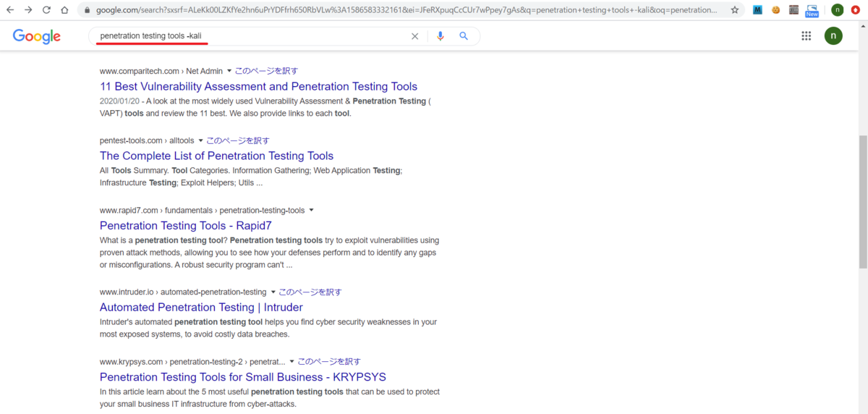This screenshot has width=868, height=414.
Task: Clear the search box with X
Action: (414, 36)
